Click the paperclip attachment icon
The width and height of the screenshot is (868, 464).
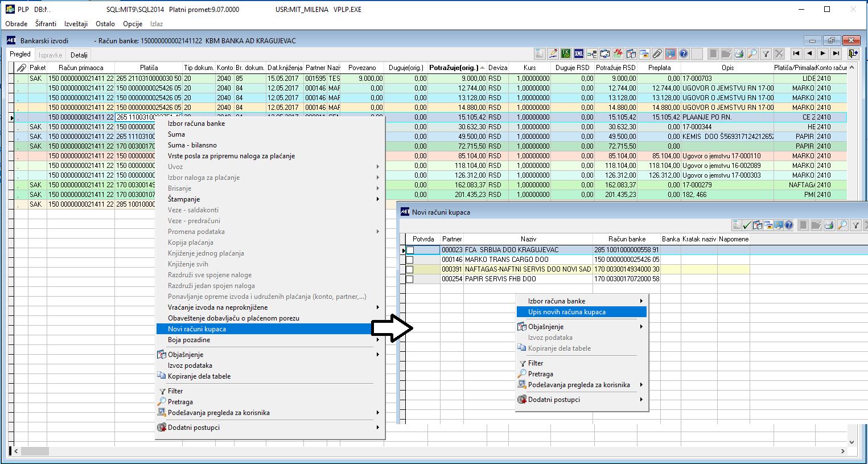(x=657, y=54)
